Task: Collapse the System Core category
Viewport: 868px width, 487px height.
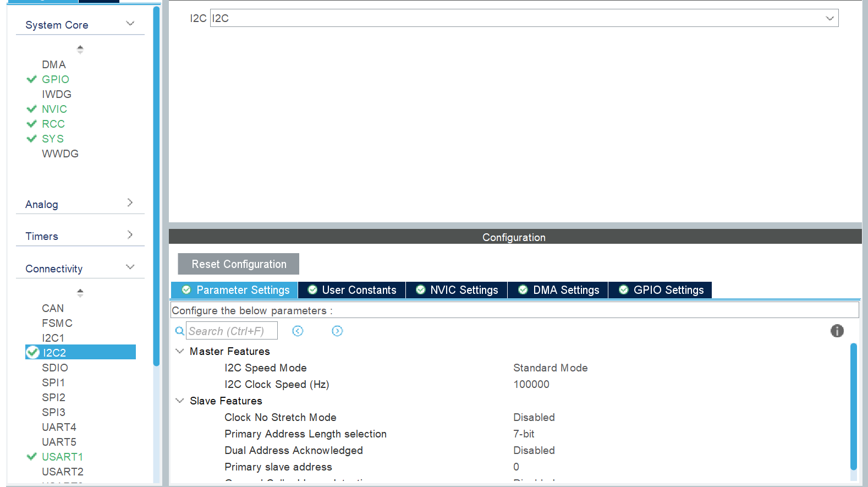Action: pyautogui.click(x=130, y=24)
